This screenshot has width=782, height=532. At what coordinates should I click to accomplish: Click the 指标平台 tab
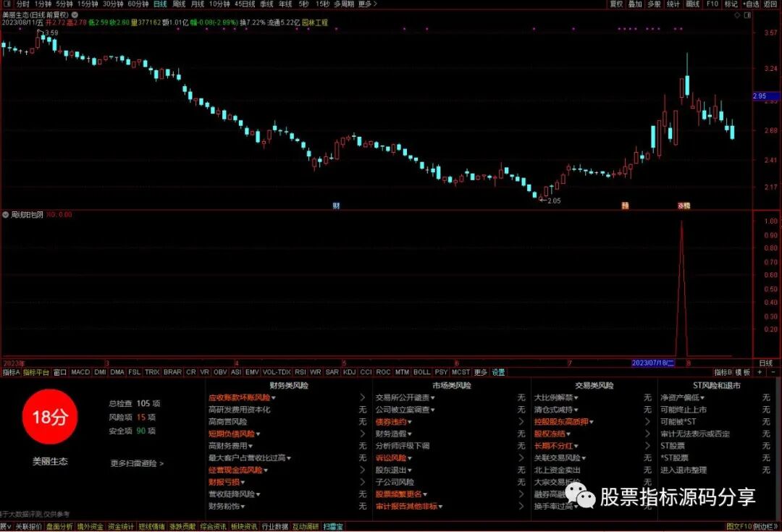(x=36, y=372)
